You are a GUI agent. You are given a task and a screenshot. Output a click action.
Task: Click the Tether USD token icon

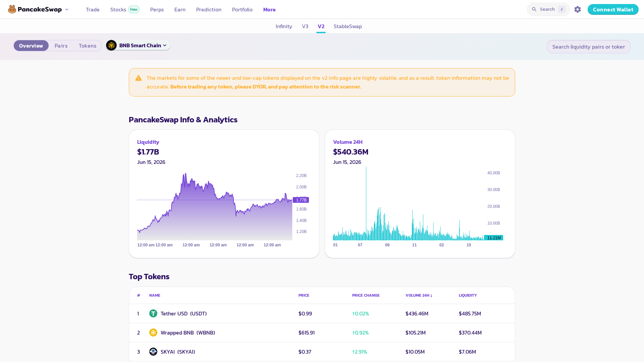click(x=153, y=313)
